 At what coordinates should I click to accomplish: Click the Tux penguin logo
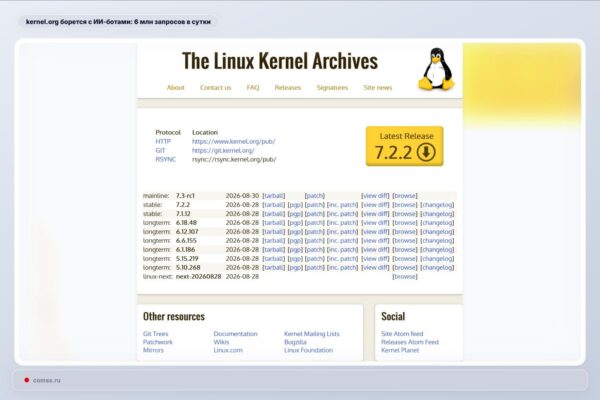(x=437, y=69)
